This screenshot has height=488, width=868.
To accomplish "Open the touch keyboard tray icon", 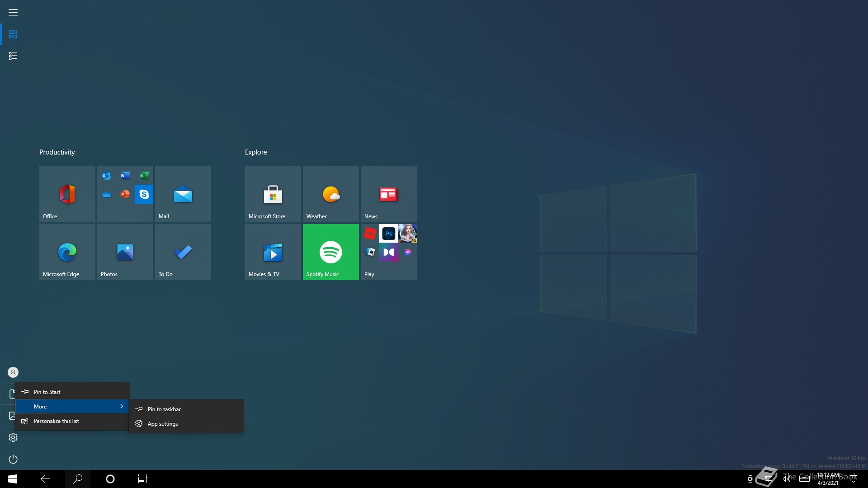I will 805,479.
